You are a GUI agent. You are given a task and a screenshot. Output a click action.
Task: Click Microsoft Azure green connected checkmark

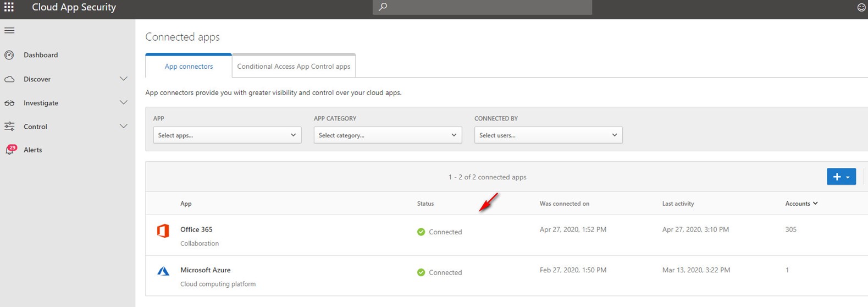click(421, 272)
